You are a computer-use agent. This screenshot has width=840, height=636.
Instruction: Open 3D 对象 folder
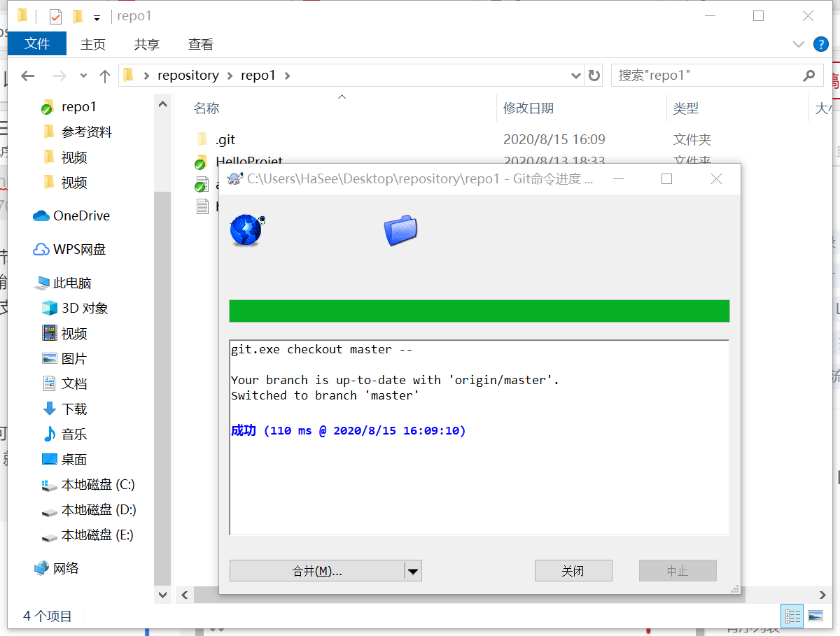85,308
